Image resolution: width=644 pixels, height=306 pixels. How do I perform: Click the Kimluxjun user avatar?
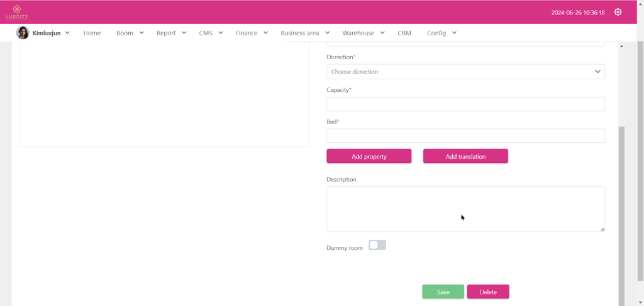[23, 33]
